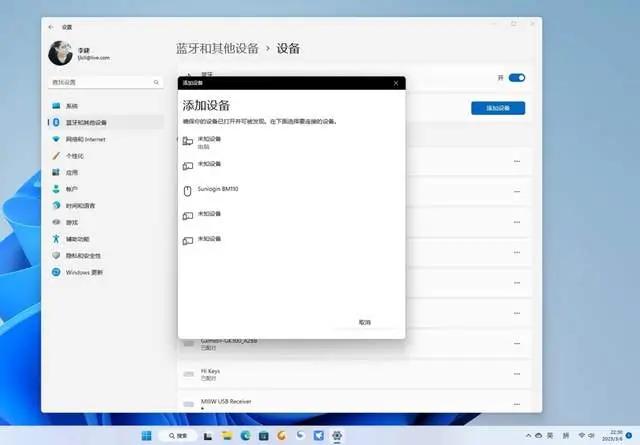The width and height of the screenshot is (640, 445).
Task: Click the Wi-Fi icon beside 网络和 Internet
Action: [x=56, y=139]
